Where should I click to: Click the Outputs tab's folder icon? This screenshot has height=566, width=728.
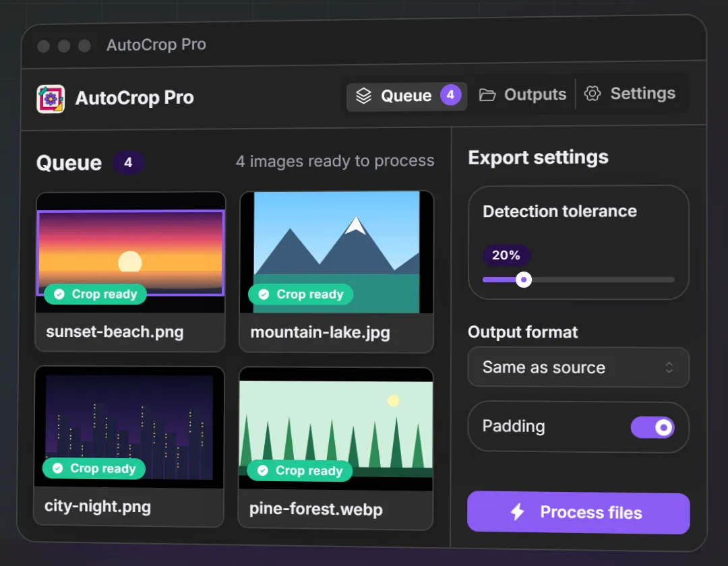487,94
